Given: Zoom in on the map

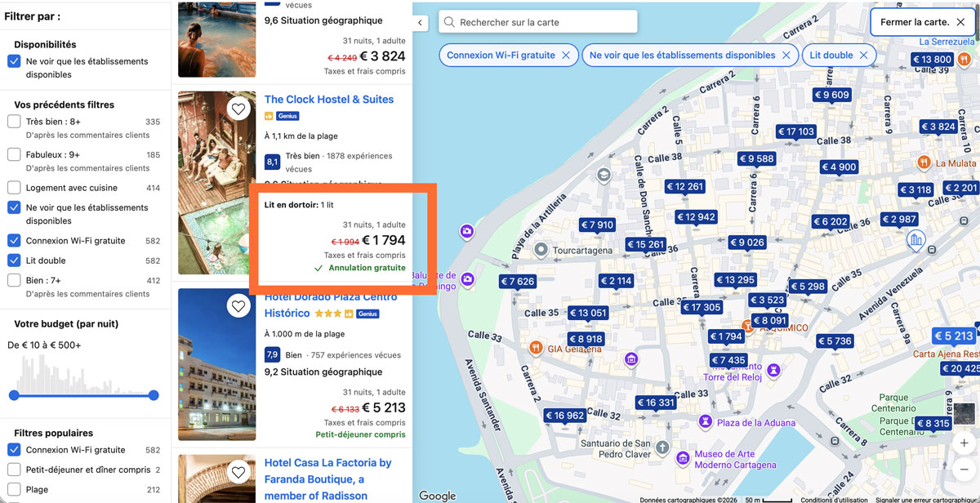Looking at the screenshot, I should [964, 443].
